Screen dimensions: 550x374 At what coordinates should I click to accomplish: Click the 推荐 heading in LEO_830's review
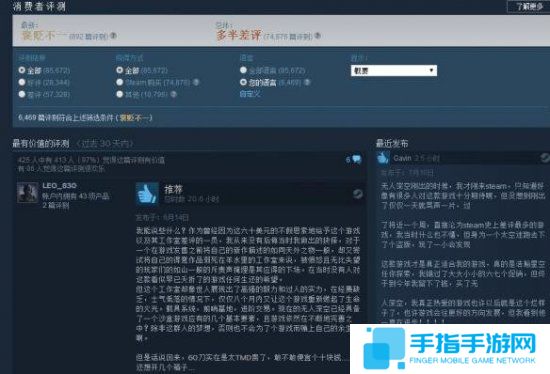(174, 189)
